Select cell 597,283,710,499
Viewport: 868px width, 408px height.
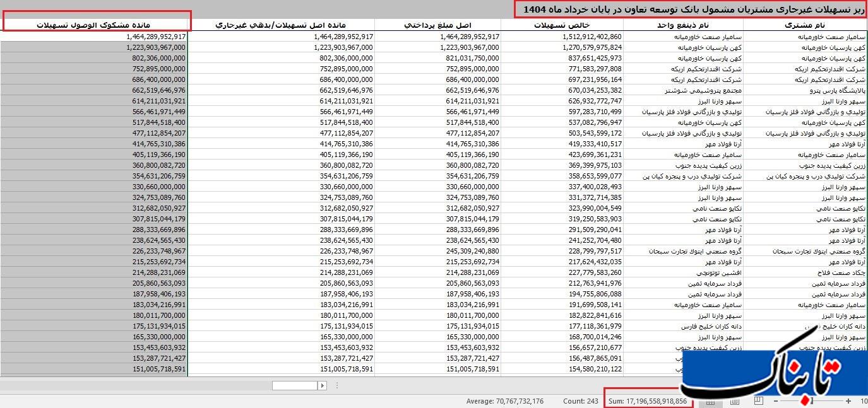[x=562, y=112]
